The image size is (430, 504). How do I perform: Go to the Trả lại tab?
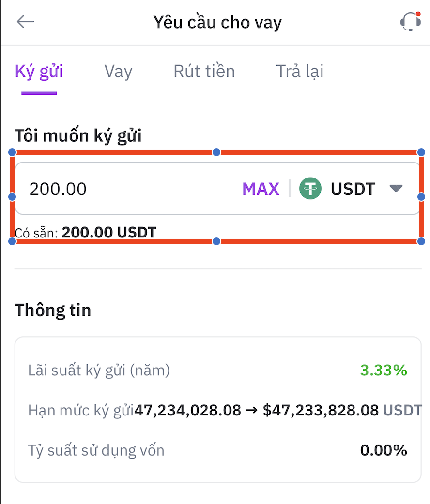click(299, 71)
